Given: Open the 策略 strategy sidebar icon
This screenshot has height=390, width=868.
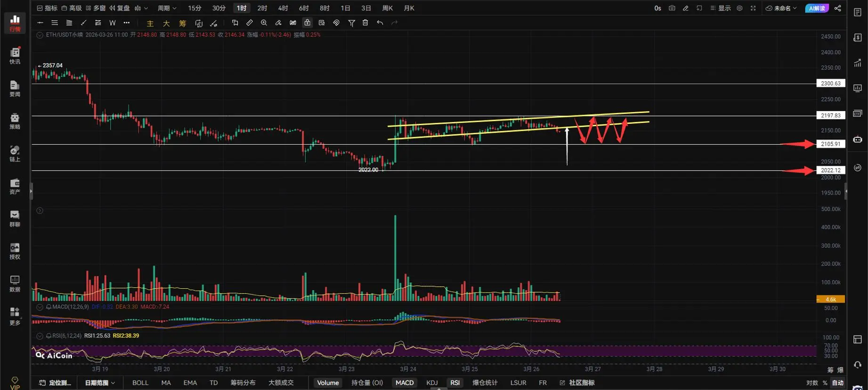Looking at the screenshot, I should pos(15,121).
